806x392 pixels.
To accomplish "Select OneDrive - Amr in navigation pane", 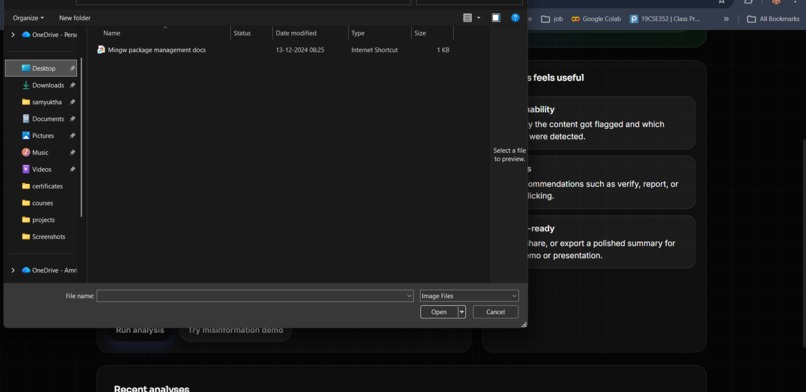I will (x=49, y=270).
